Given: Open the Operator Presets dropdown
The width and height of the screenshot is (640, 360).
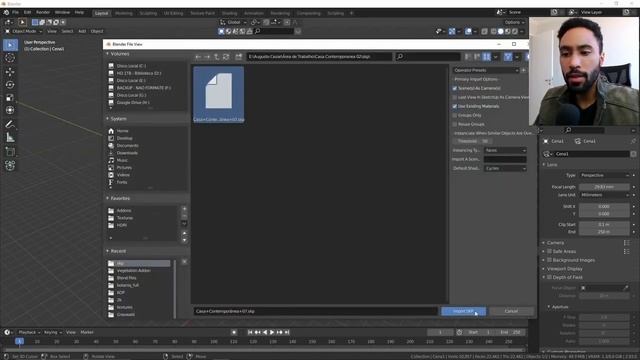Looking at the screenshot, I should point(485,70).
